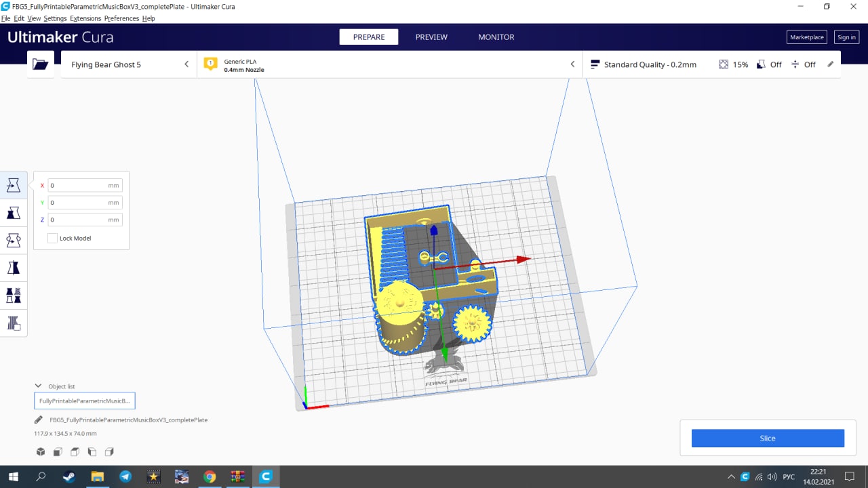
Task: Toggle the Lock Model checkbox
Action: click(52, 238)
